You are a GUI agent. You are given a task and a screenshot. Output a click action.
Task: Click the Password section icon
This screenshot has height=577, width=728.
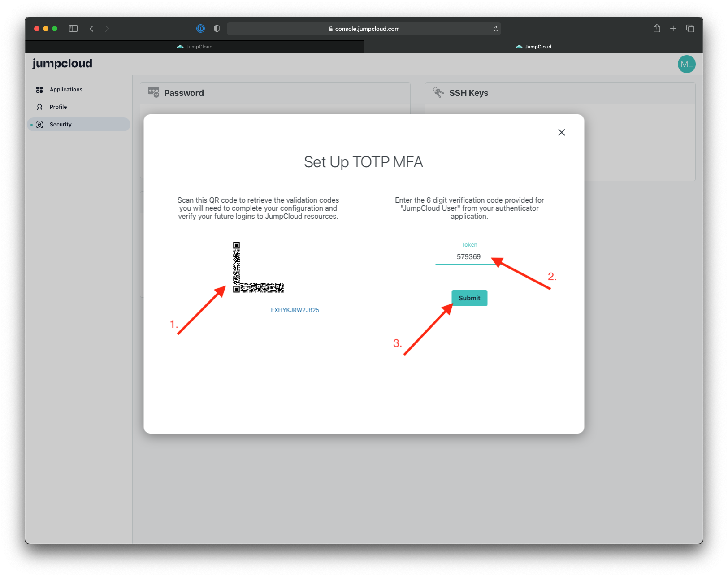click(153, 92)
